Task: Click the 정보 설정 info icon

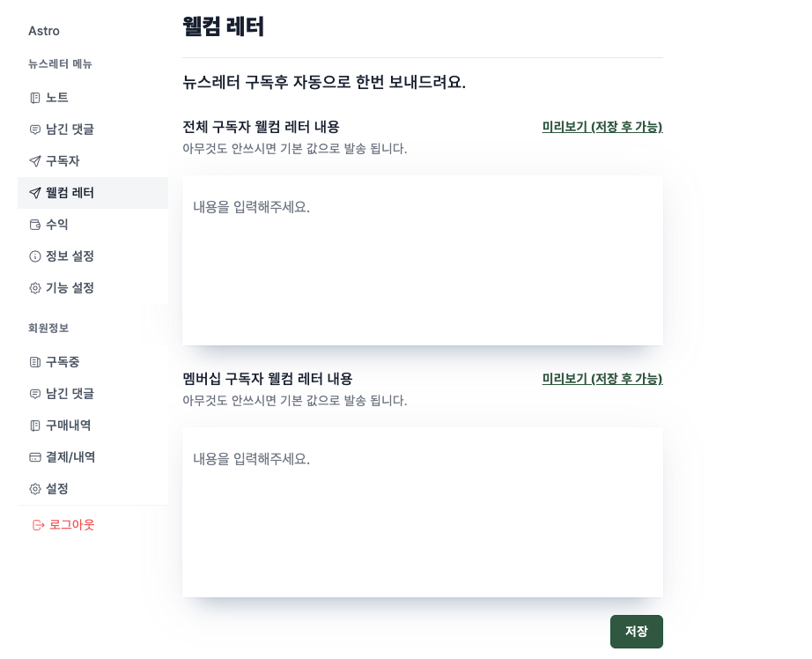Action: [34, 256]
